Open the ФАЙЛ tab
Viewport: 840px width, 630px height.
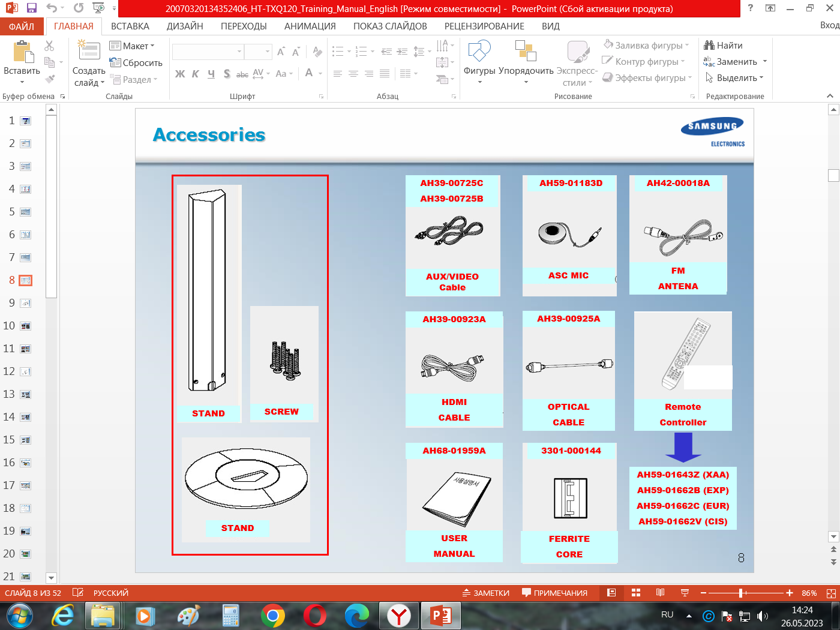22,26
